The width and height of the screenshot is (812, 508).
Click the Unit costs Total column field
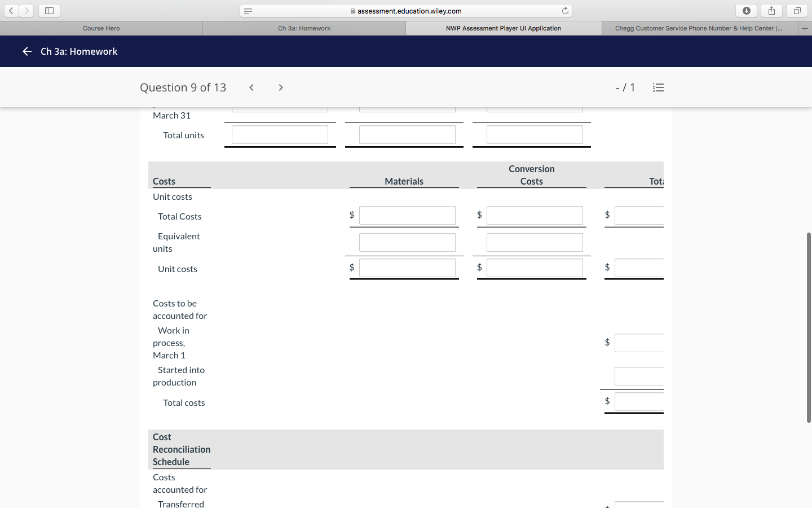coord(639,268)
